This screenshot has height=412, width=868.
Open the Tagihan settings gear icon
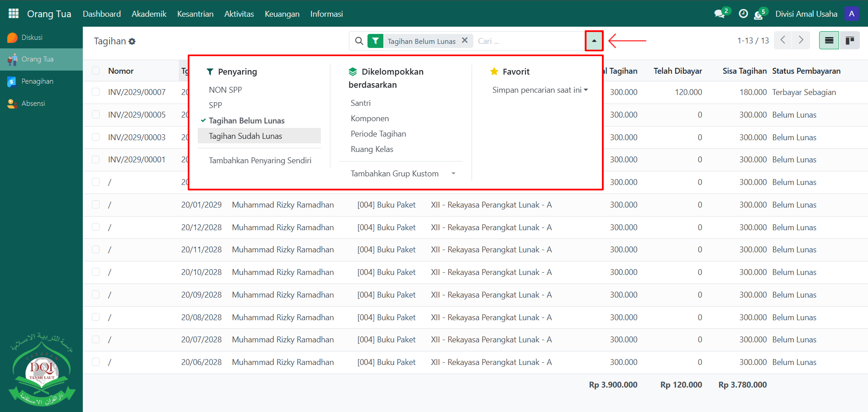132,41
